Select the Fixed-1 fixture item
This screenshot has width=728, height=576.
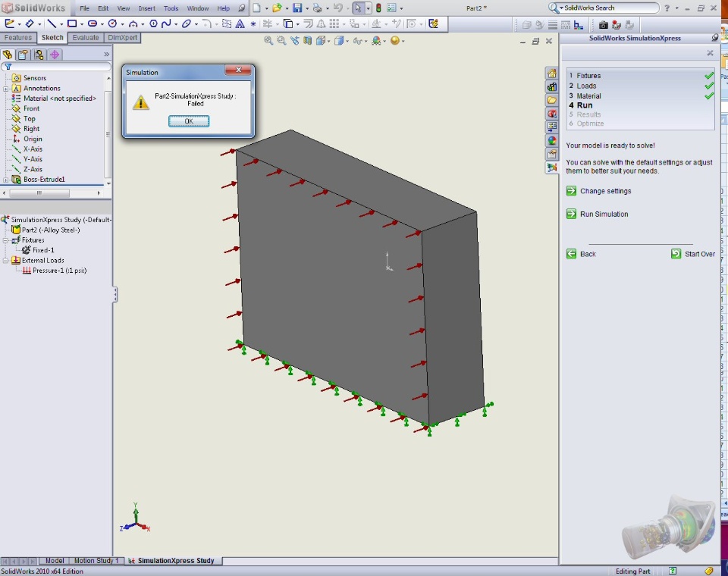[38, 250]
